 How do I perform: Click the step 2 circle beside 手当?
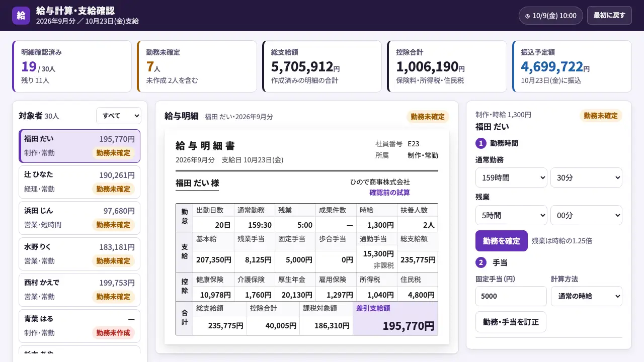point(481,262)
